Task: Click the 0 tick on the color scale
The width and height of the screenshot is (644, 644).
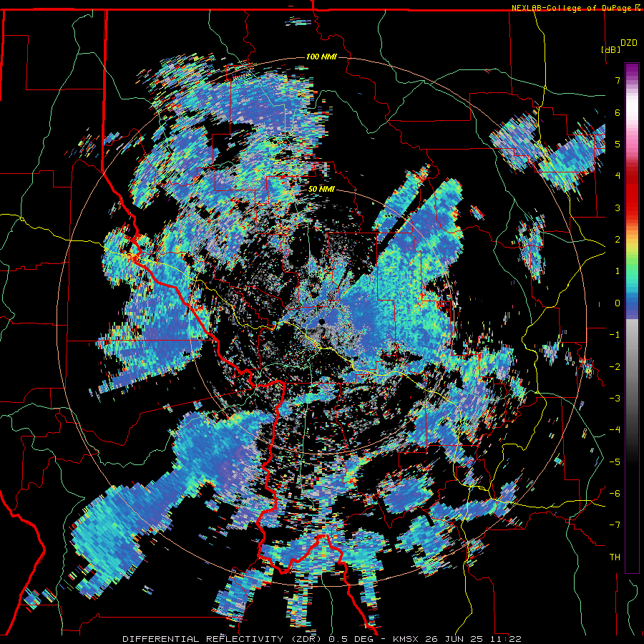Action: [x=618, y=303]
